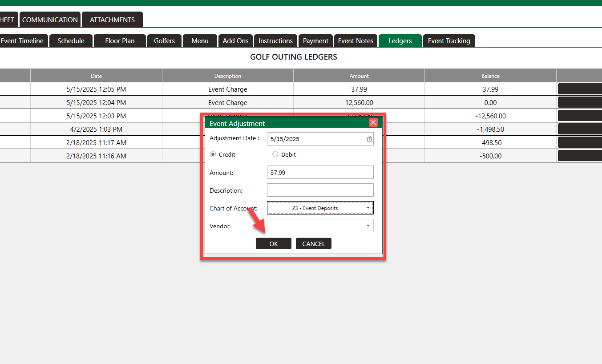Click the Amount input field

click(320, 172)
